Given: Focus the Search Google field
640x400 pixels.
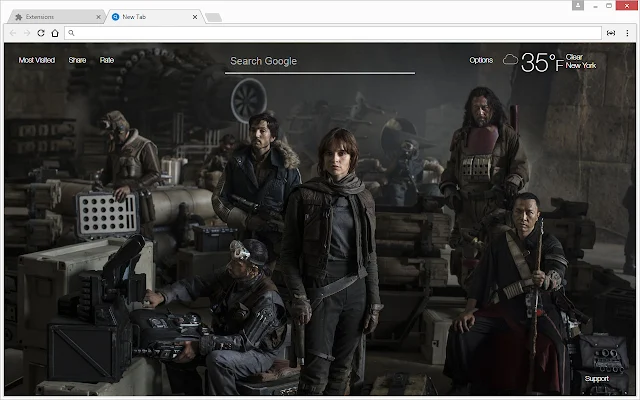Looking at the screenshot, I should click(320, 62).
